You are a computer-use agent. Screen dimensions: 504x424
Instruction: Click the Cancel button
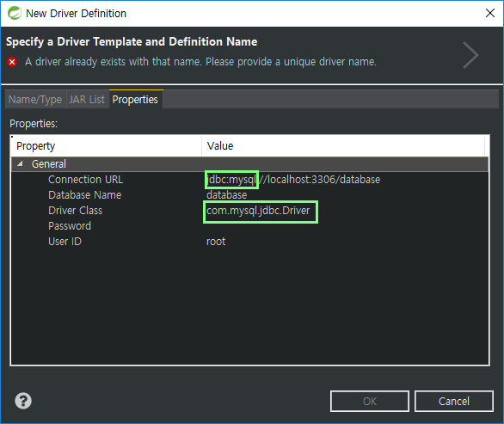click(454, 401)
